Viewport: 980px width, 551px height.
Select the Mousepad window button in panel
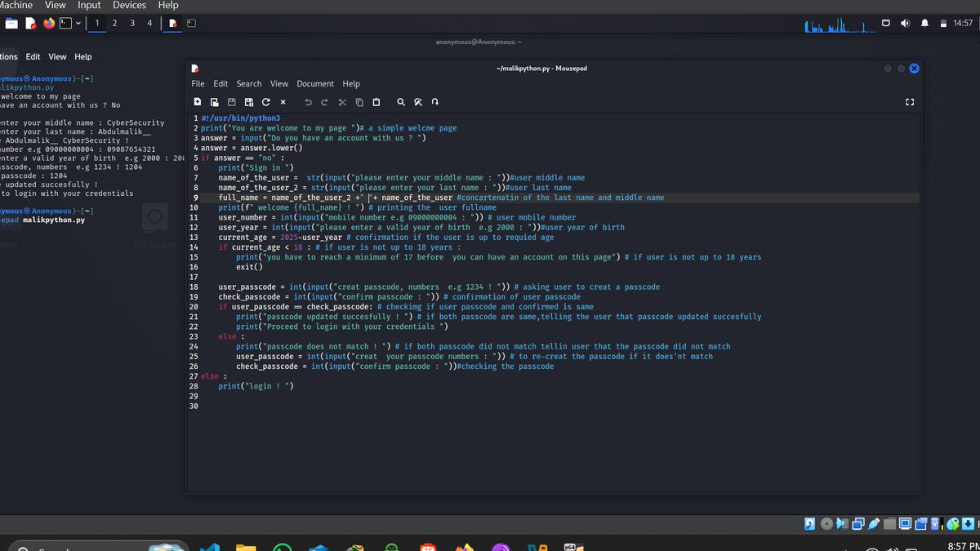pyautogui.click(x=173, y=23)
